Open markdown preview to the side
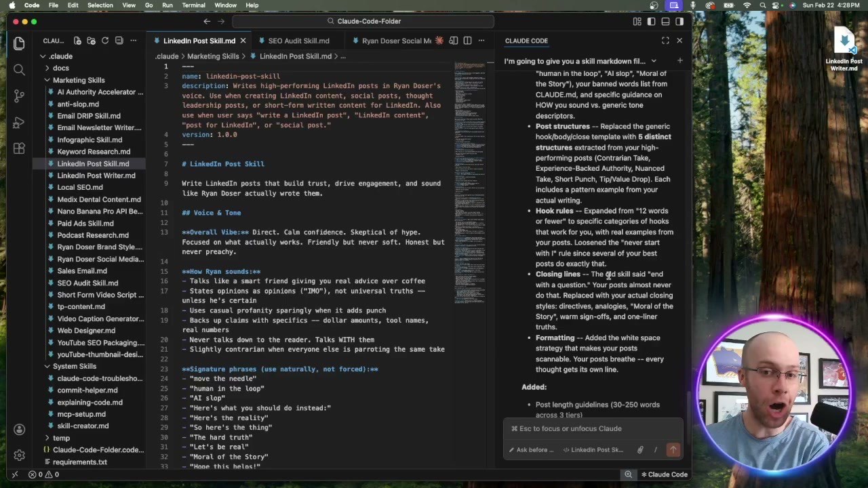Image resolution: width=868 pixels, height=488 pixels. 454,41
